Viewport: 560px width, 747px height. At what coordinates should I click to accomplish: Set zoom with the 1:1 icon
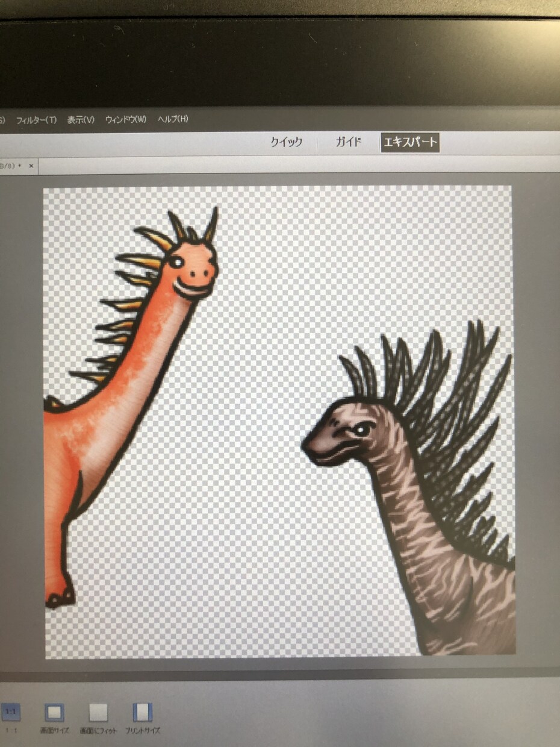[10, 713]
